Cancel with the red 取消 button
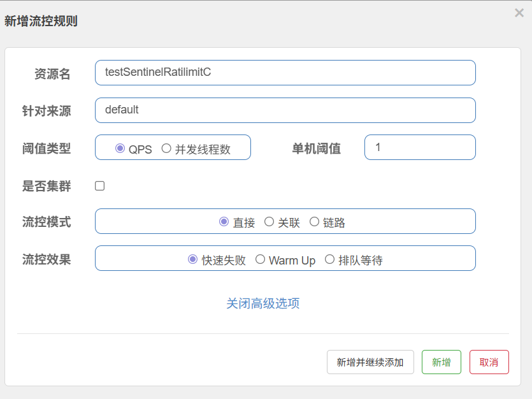 pyautogui.click(x=489, y=362)
